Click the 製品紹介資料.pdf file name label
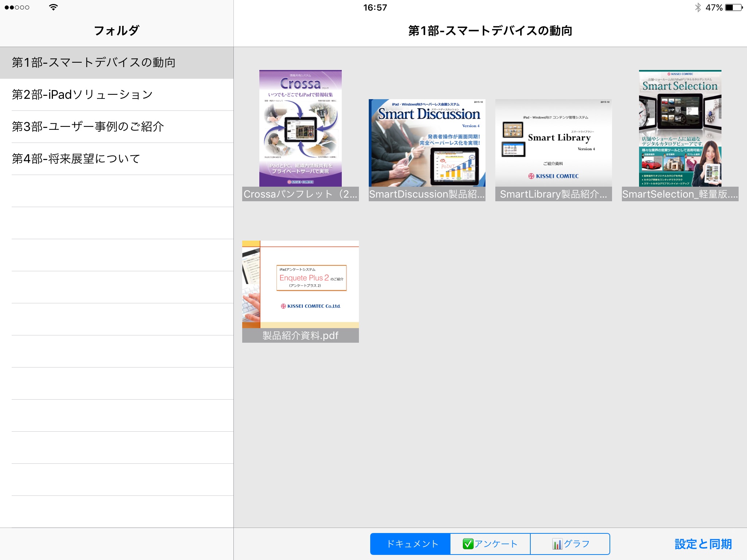Image resolution: width=747 pixels, height=560 pixels. point(300,335)
